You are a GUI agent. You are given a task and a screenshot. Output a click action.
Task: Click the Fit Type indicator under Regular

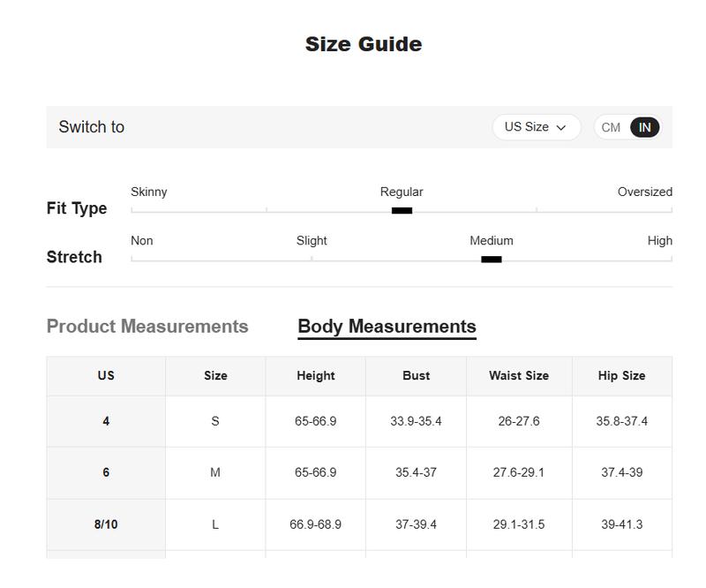tap(402, 210)
